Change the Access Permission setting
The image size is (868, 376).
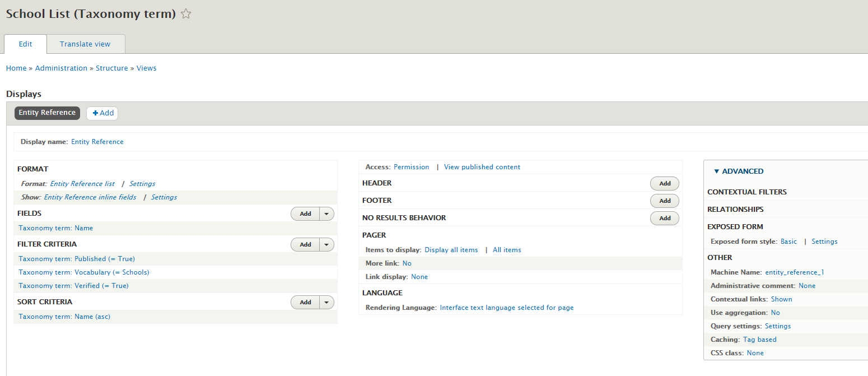(x=411, y=166)
